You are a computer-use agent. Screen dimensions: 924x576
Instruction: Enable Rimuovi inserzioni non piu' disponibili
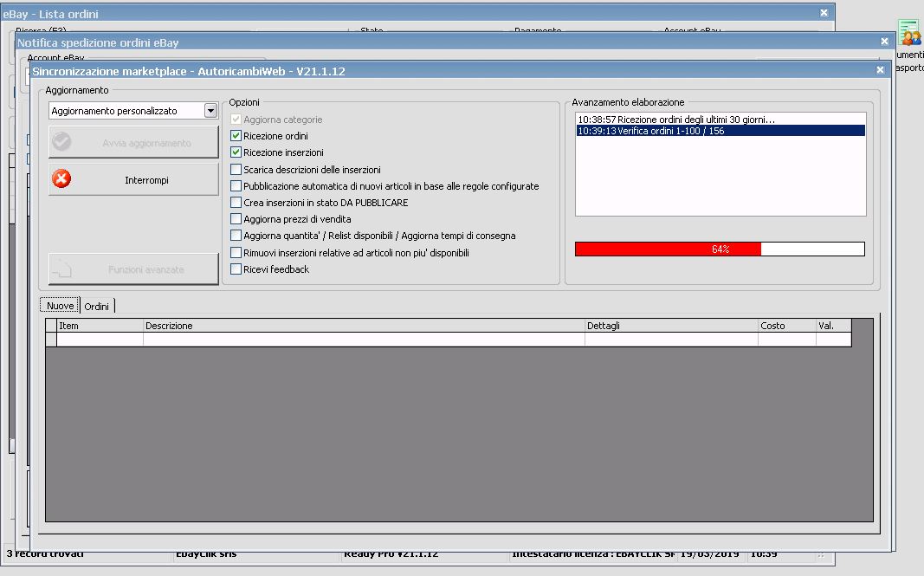(236, 252)
